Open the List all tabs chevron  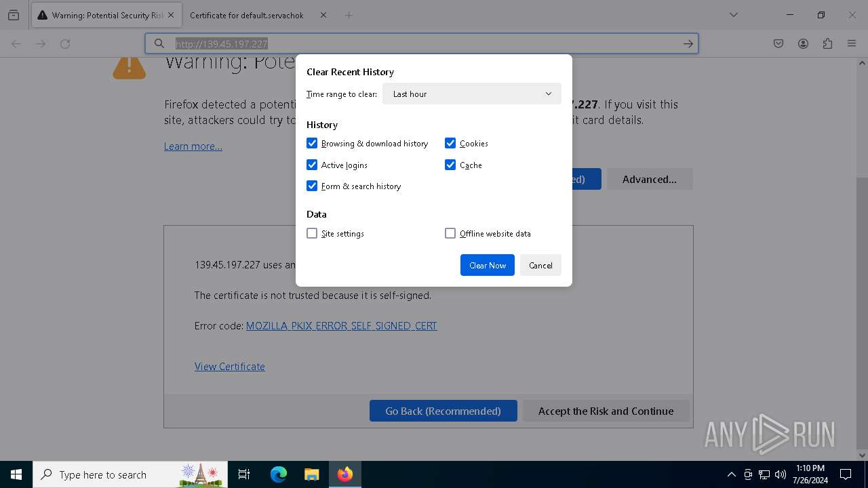click(x=733, y=15)
